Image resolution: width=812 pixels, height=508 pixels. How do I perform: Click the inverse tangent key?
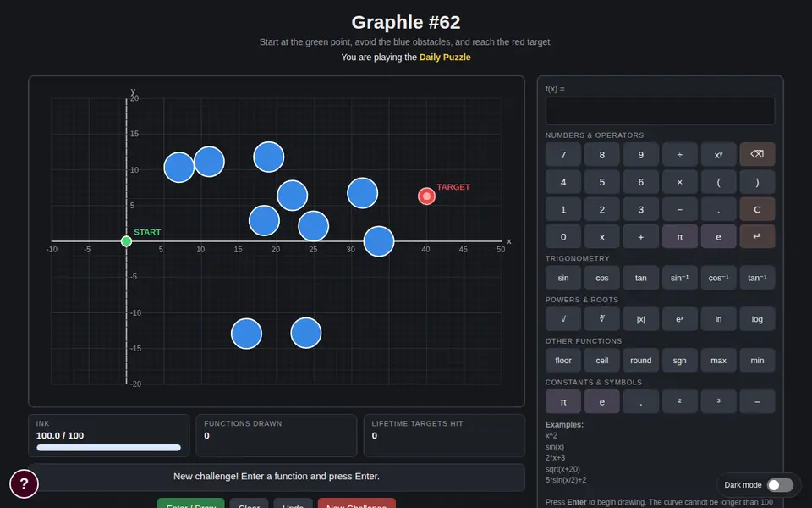coord(757,278)
